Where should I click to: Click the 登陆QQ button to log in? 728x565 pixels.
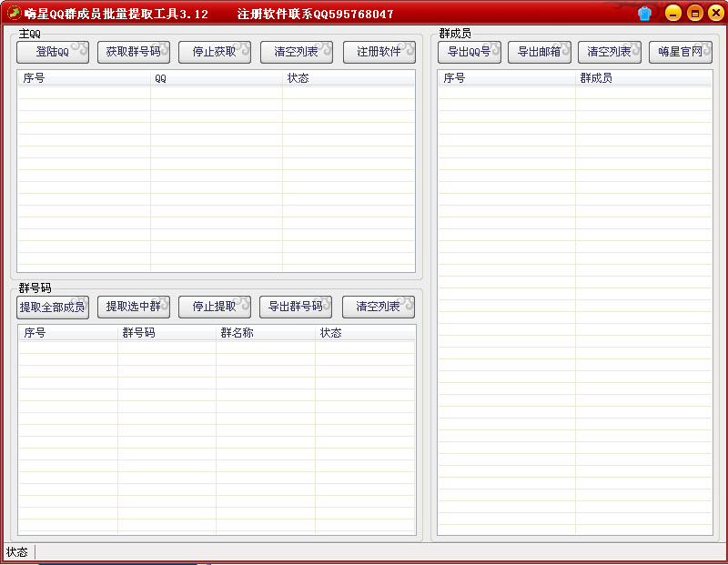pos(51,52)
